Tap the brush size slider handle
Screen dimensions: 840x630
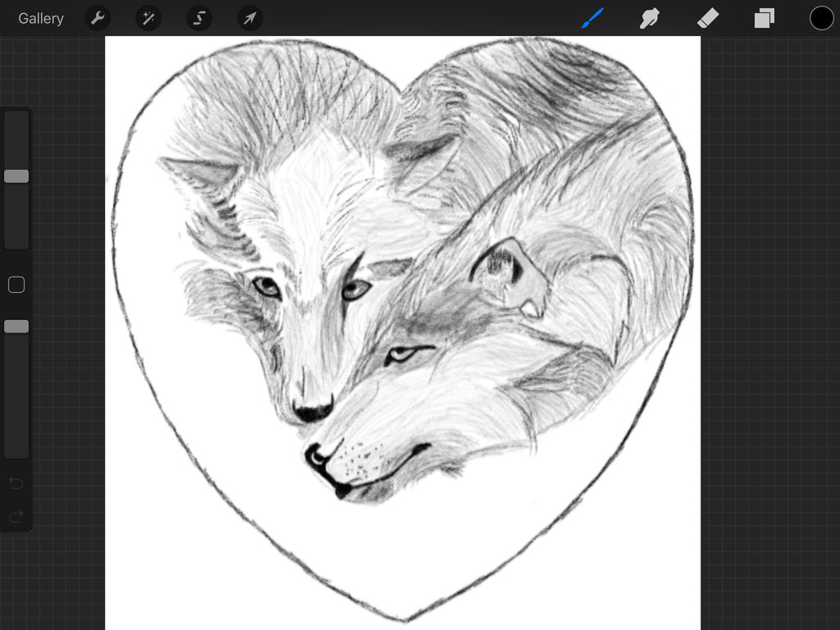(16, 176)
